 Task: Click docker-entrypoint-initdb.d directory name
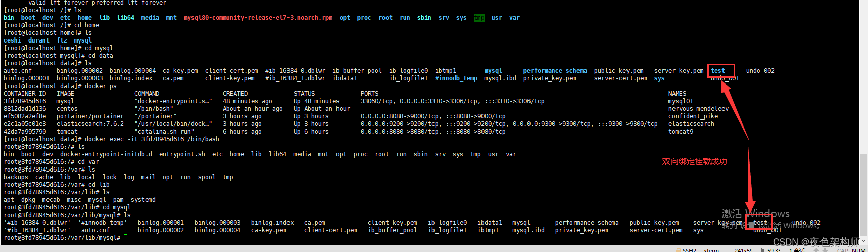pyautogui.click(x=106, y=154)
